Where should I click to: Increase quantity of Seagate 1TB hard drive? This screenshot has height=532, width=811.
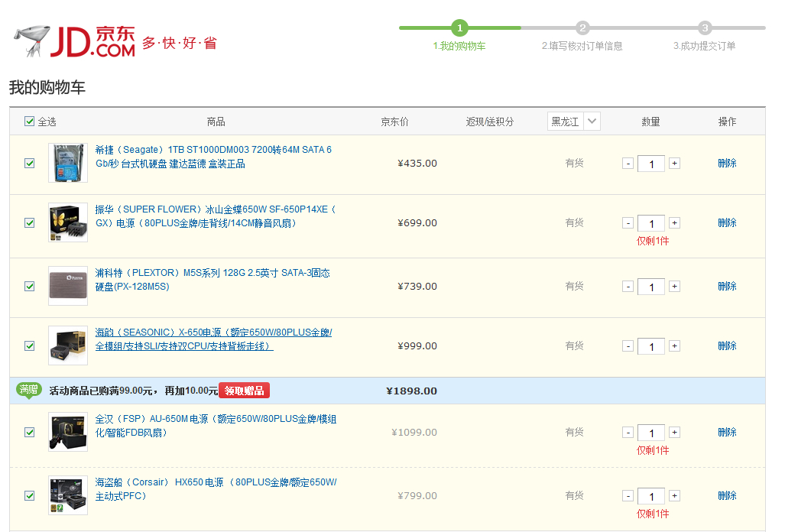tap(674, 164)
